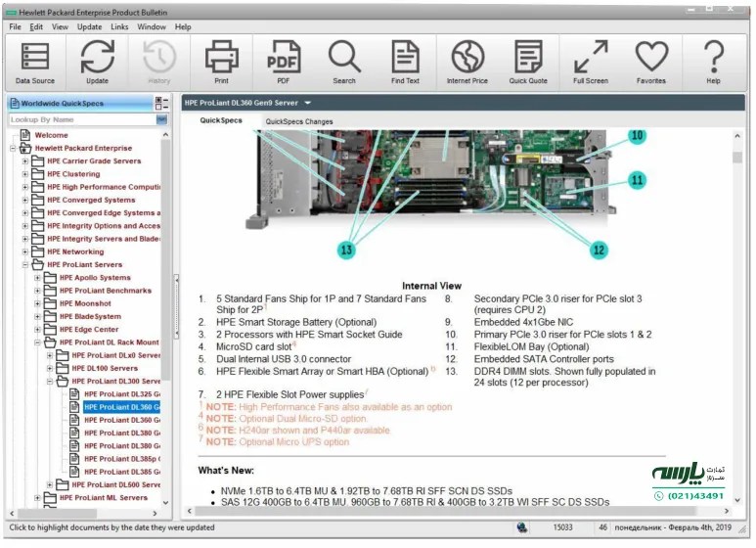The height and width of the screenshot is (548, 756).
Task: Open the Data Source tool
Action: [x=34, y=63]
